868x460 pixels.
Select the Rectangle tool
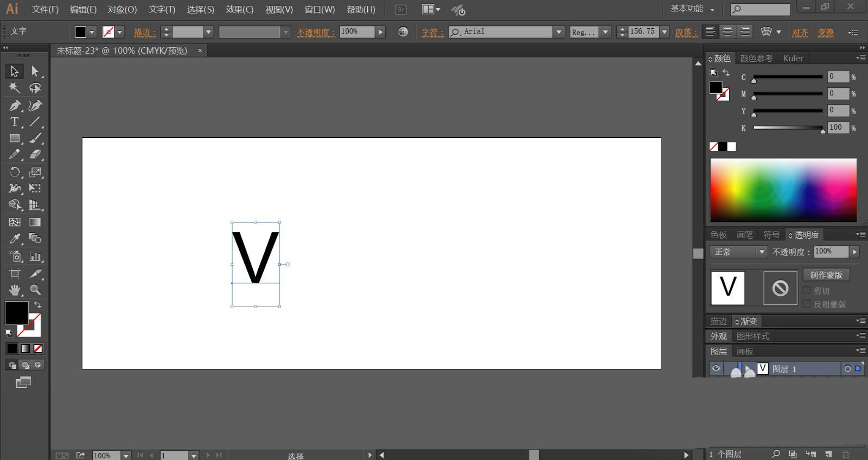(x=15, y=138)
